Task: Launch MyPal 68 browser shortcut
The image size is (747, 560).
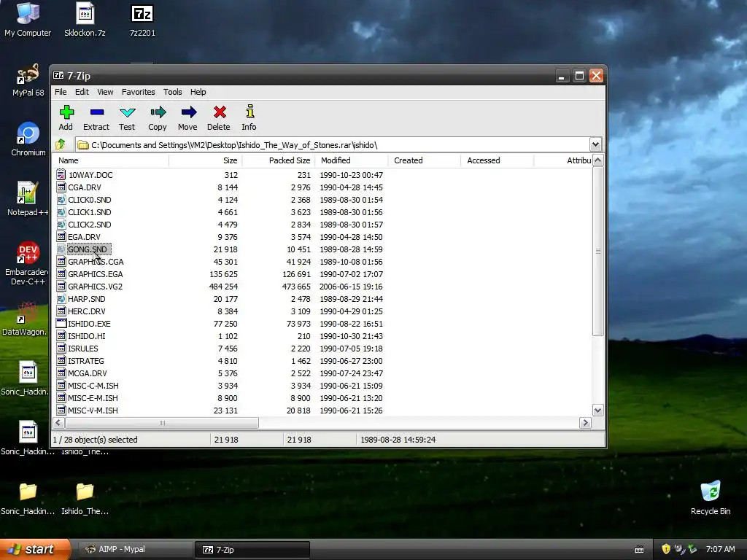Action: coord(28,80)
